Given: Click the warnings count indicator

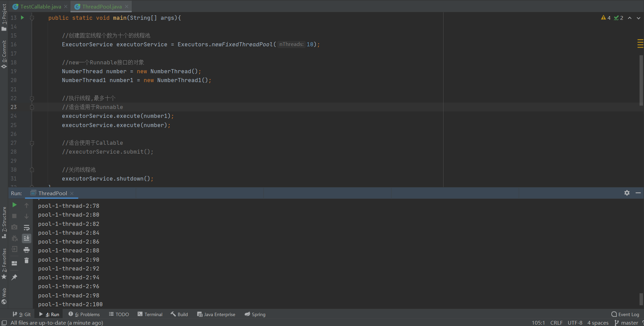Looking at the screenshot, I should [x=606, y=18].
